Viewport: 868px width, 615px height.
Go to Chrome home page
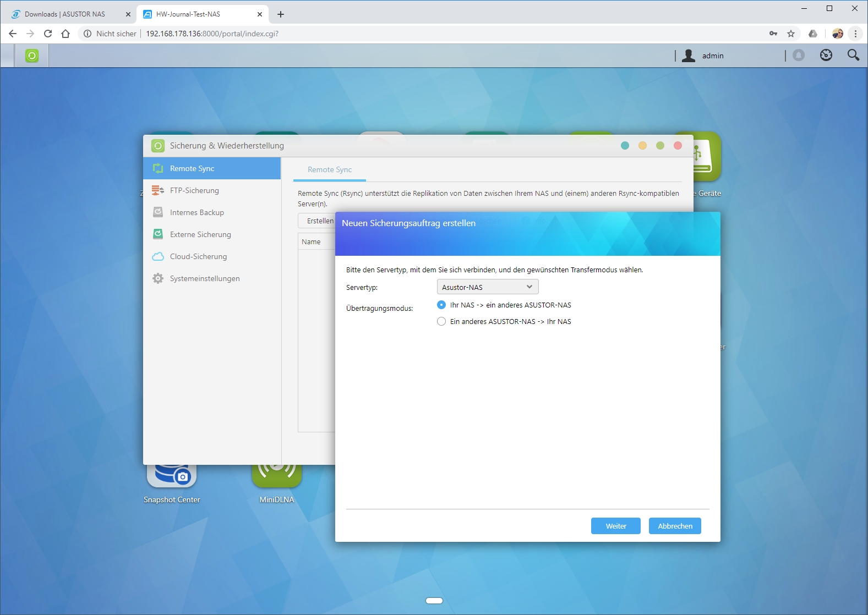click(65, 34)
